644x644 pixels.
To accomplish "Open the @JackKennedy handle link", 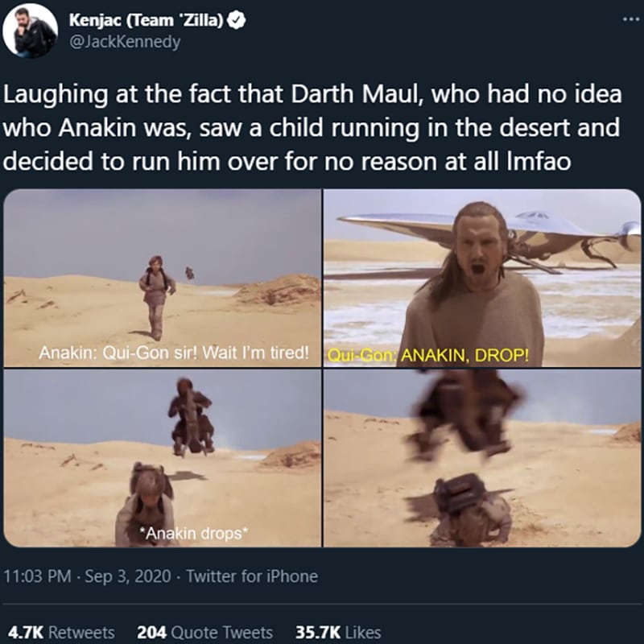I will coord(126,42).
